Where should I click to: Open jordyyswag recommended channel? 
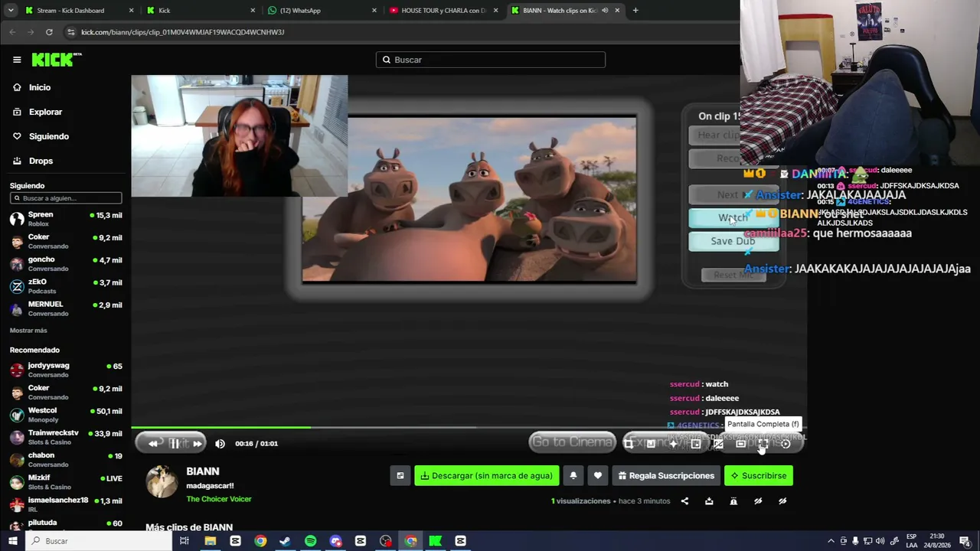pos(66,370)
